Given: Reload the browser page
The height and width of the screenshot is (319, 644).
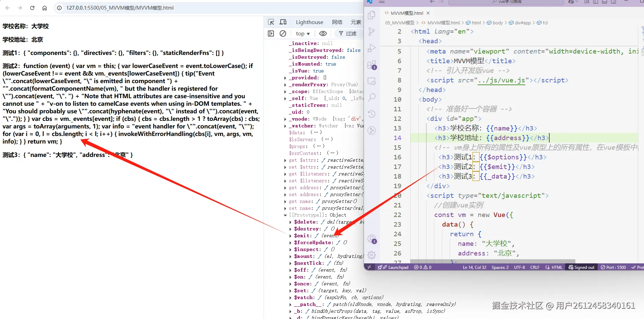Looking at the screenshot, I should pos(32,8).
